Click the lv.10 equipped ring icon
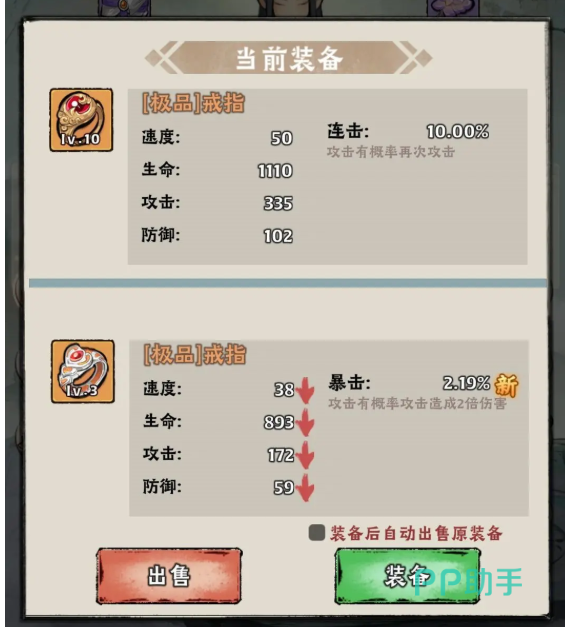Viewport: 565px width, 627px height. [81, 120]
